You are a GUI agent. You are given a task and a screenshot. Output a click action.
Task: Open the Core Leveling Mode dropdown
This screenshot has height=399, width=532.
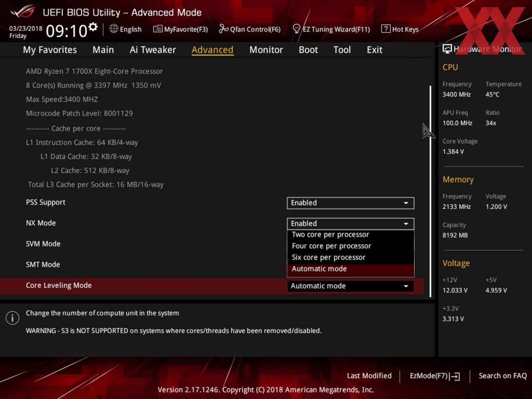[350, 286]
